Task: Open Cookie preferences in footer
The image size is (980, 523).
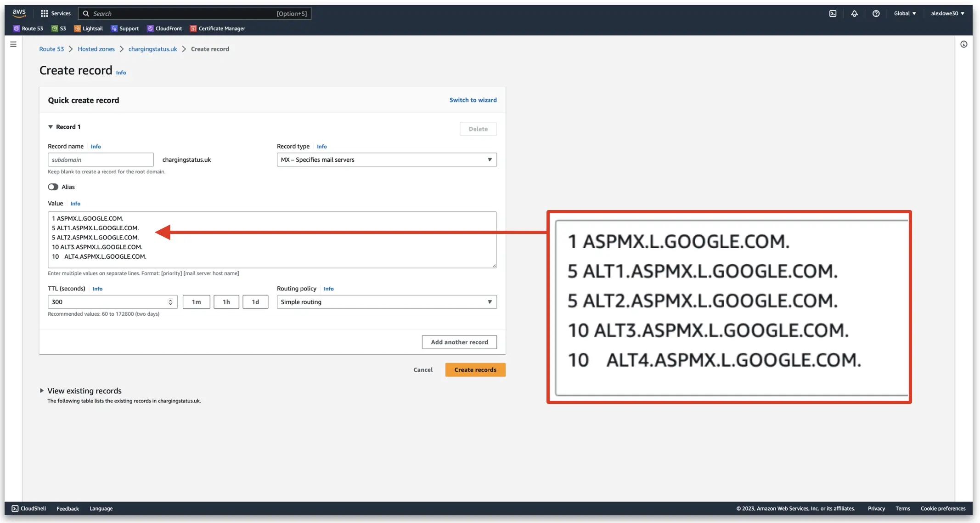Action: coord(943,508)
